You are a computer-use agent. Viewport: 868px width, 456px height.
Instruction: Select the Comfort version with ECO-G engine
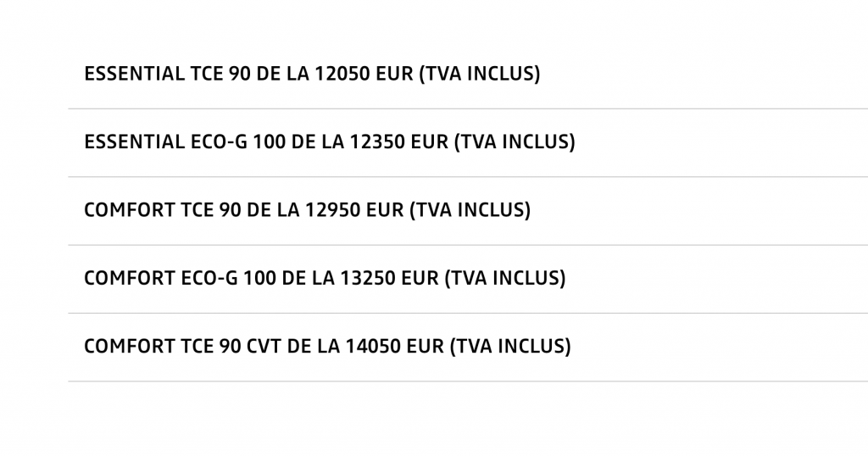pyautogui.click(x=325, y=278)
